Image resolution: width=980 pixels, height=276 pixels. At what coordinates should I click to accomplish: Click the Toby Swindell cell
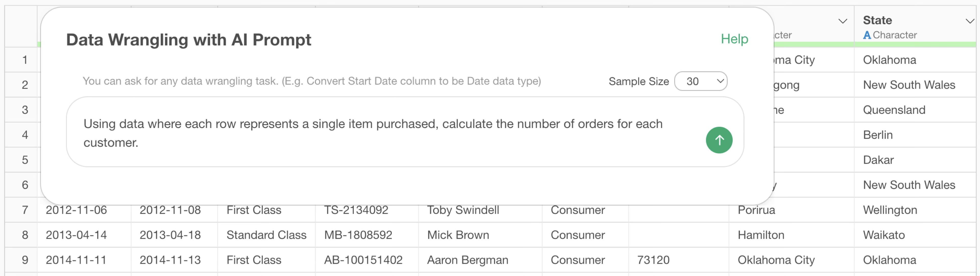[463, 210]
